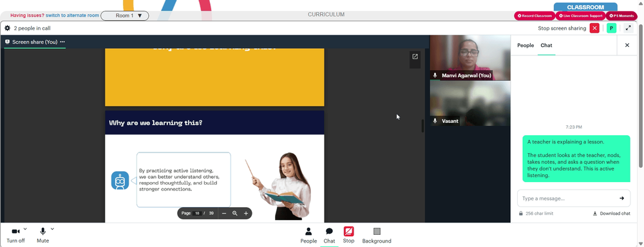Open the Room 1 dropdown

[x=125, y=15]
